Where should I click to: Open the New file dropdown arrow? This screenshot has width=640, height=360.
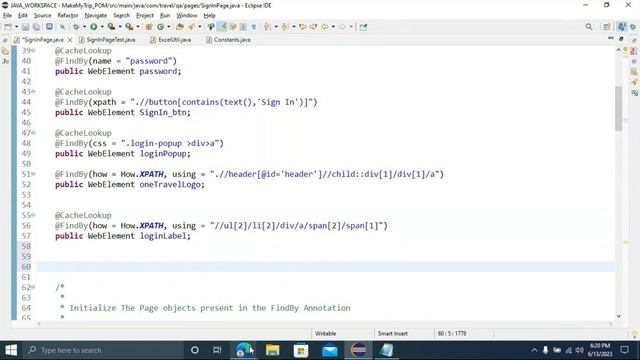pos(16,27)
